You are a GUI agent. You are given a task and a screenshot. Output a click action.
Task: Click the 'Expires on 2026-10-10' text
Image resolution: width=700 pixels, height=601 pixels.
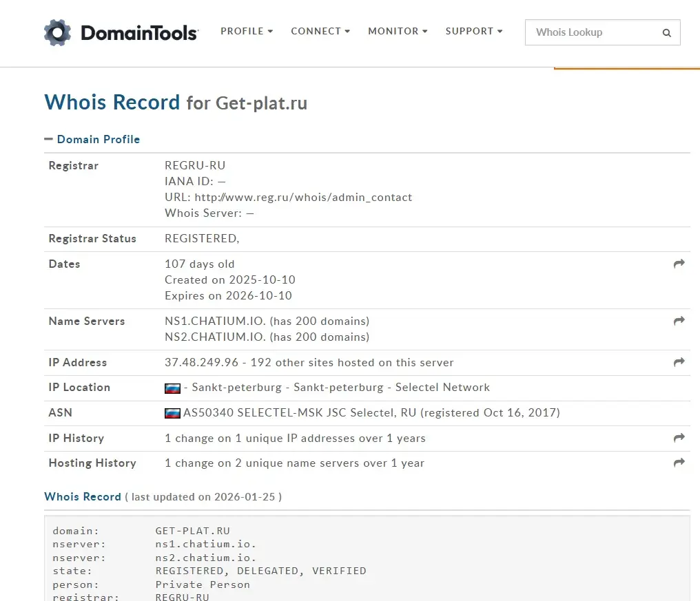(228, 296)
